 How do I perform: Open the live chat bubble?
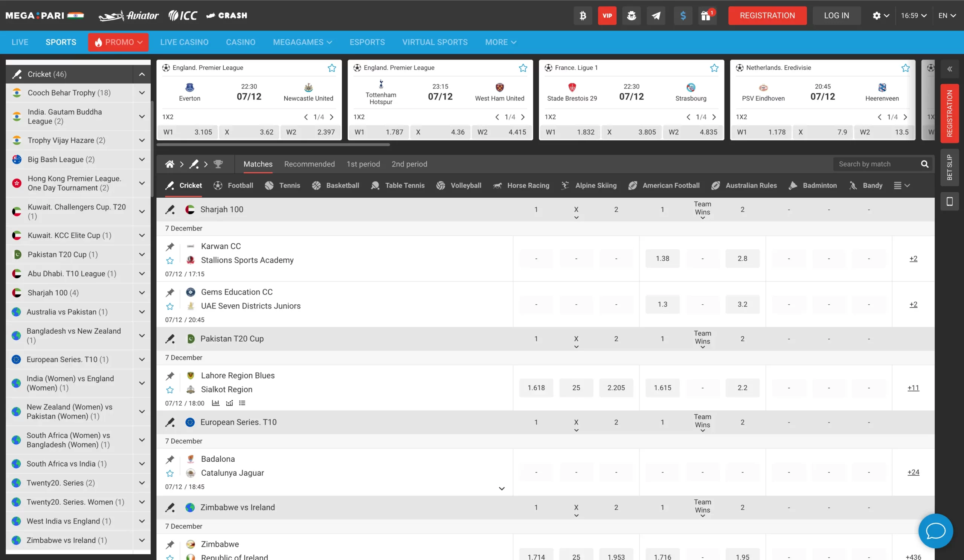(x=936, y=531)
